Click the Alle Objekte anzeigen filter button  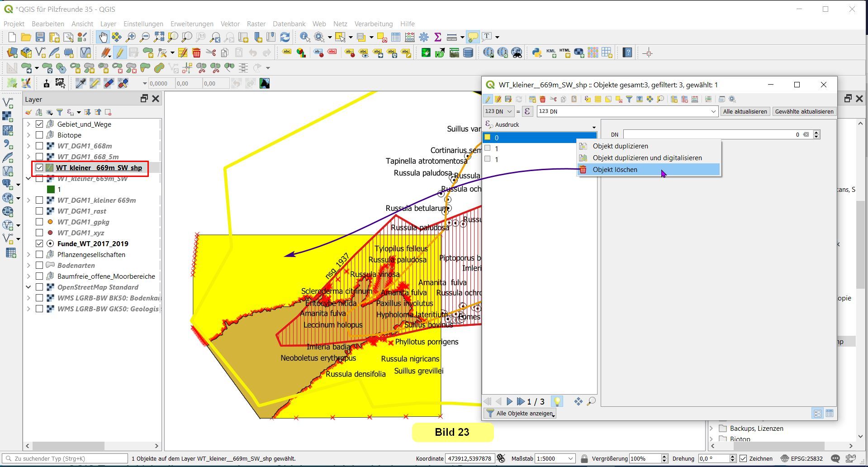click(x=520, y=413)
